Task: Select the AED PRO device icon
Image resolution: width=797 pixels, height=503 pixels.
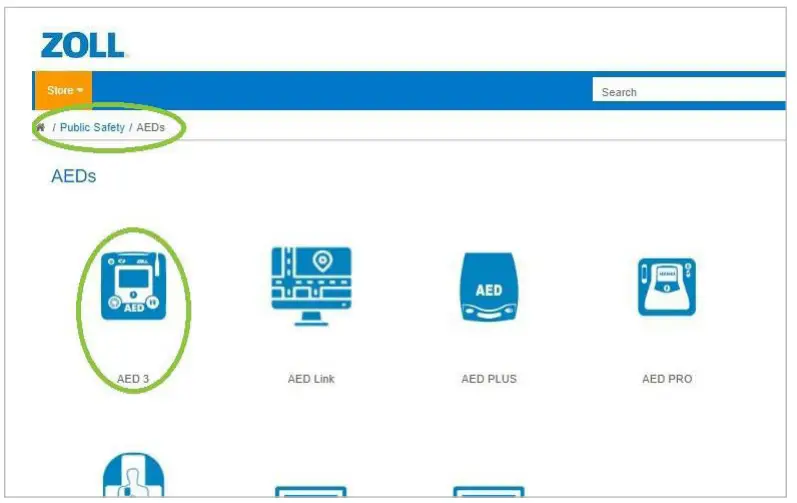Action: tap(667, 287)
